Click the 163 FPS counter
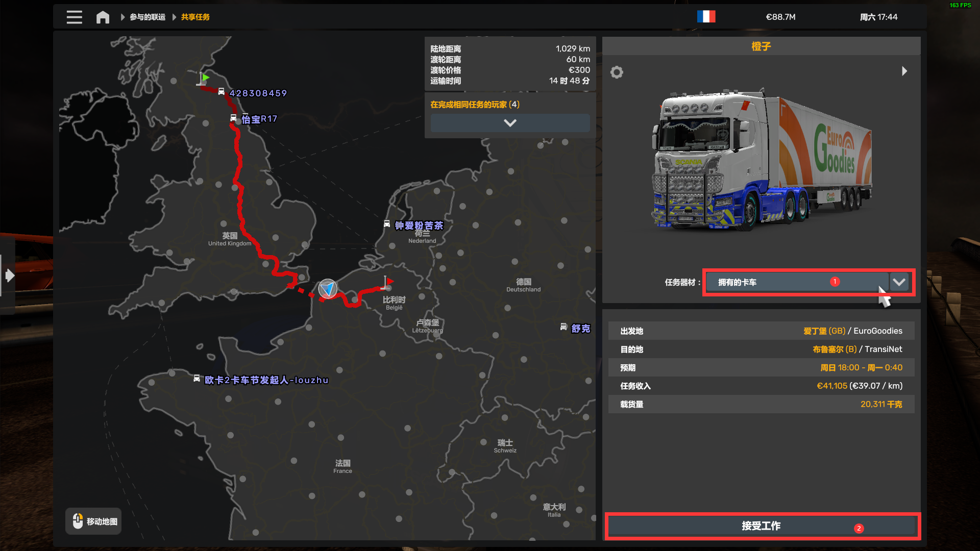Viewport: 980px width, 551px height. (x=960, y=5)
